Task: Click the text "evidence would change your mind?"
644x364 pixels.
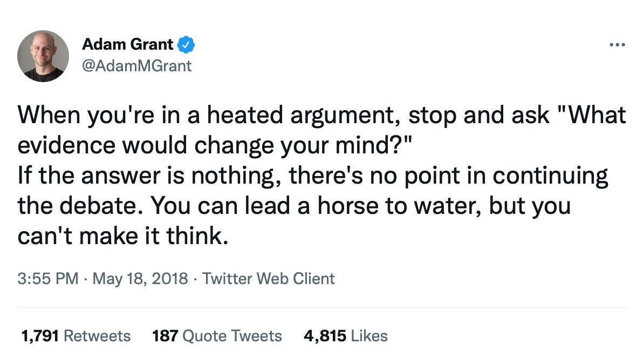Action: click(x=216, y=146)
